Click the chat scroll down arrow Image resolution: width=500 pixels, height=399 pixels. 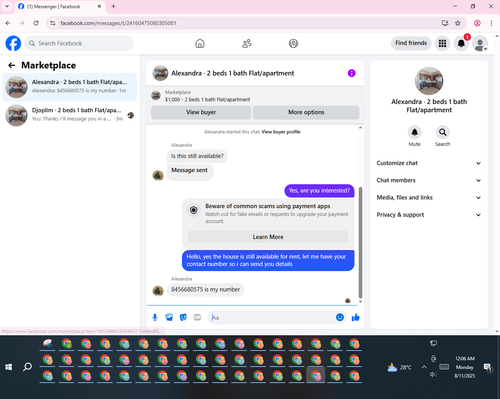tap(360, 302)
